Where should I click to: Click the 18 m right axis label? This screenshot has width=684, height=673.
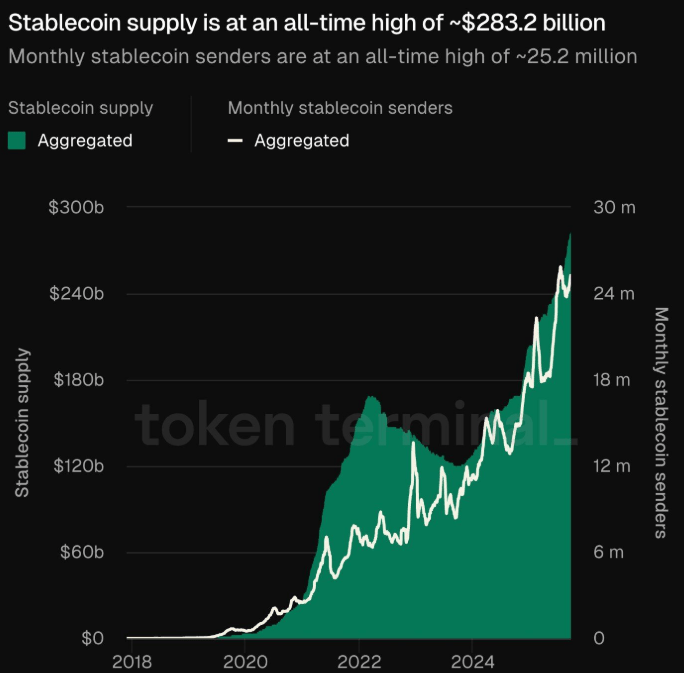[614, 380]
